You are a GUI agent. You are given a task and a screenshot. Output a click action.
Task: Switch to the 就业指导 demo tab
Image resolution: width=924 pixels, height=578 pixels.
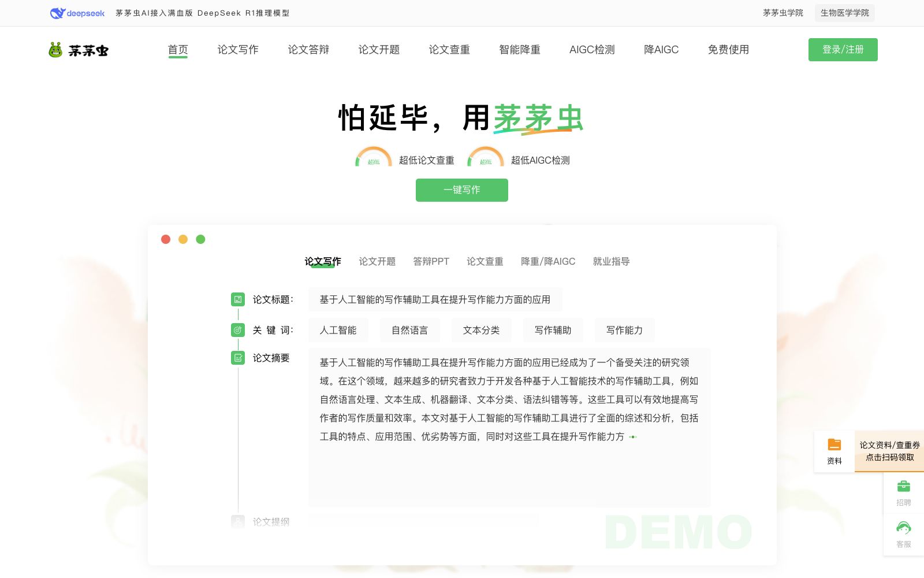pyautogui.click(x=611, y=261)
